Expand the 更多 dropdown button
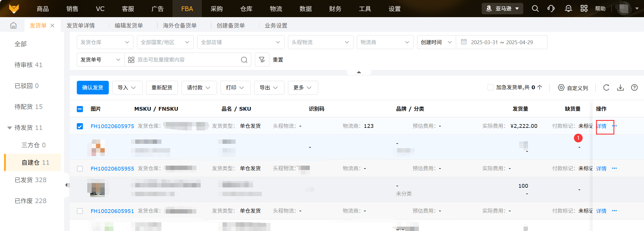The width and height of the screenshot is (644, 231). [x=303, y=88]
